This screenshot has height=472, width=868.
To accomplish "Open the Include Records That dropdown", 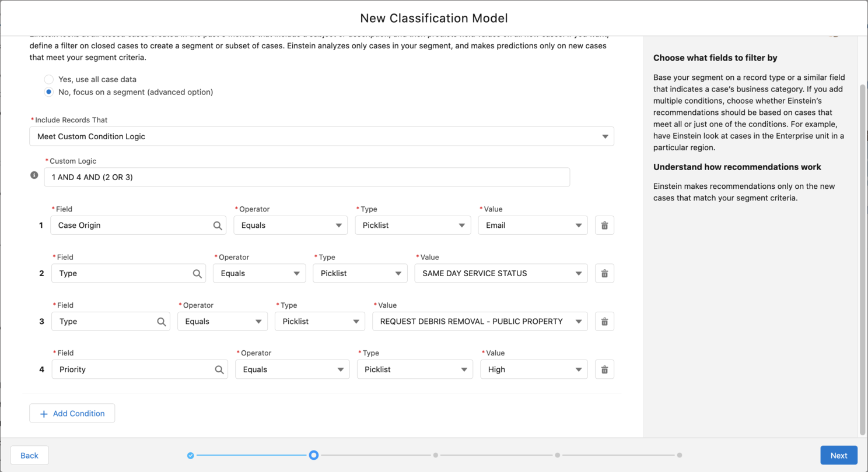I will pyautogui.click(x=321, y=136).
